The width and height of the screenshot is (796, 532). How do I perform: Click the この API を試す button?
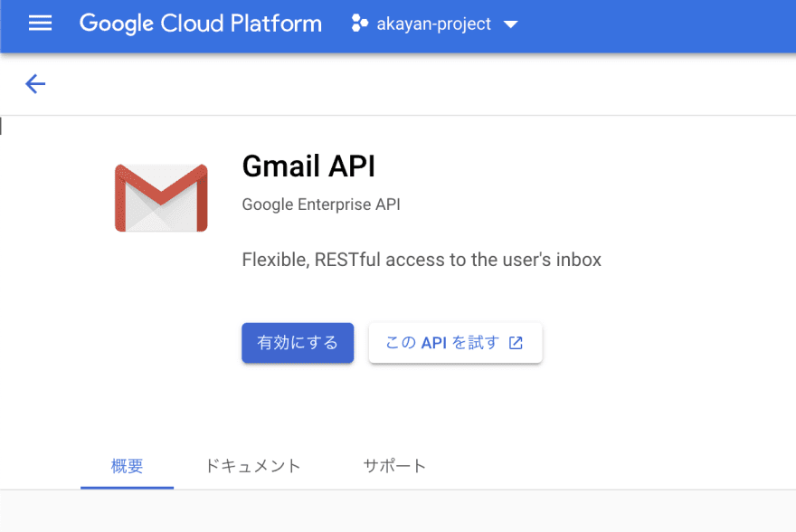[455, 343]
